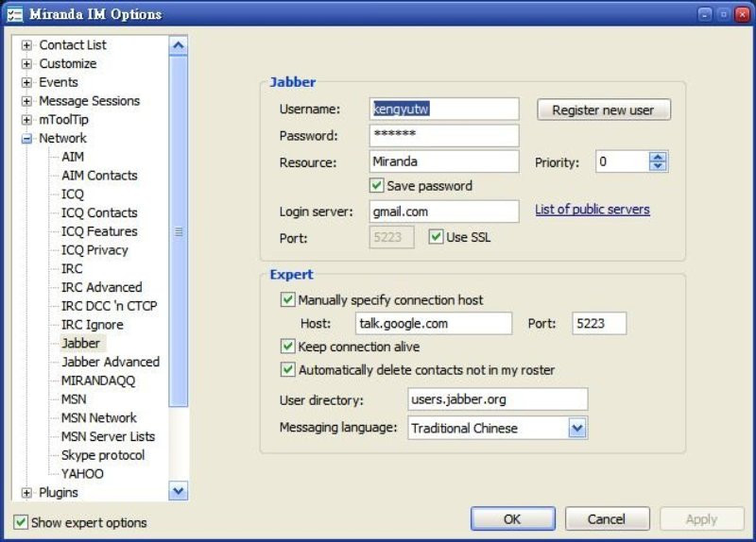The width and height of the screenshot is (756, 542).
Task: Open the AIM Contacts page
Action: (99, 176)
